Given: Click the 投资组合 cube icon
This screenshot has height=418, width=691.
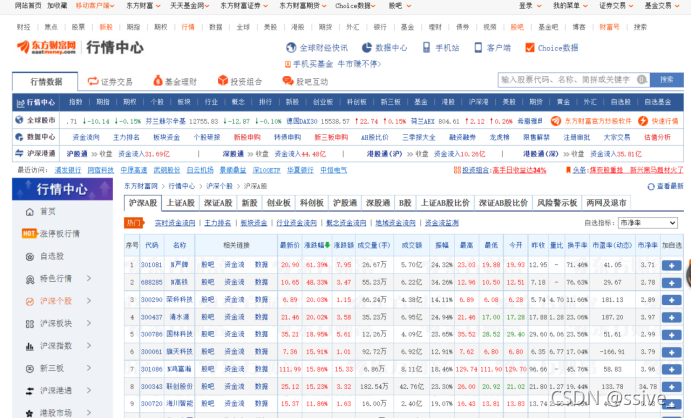Looking at the screenshot, I should (223, 81).
